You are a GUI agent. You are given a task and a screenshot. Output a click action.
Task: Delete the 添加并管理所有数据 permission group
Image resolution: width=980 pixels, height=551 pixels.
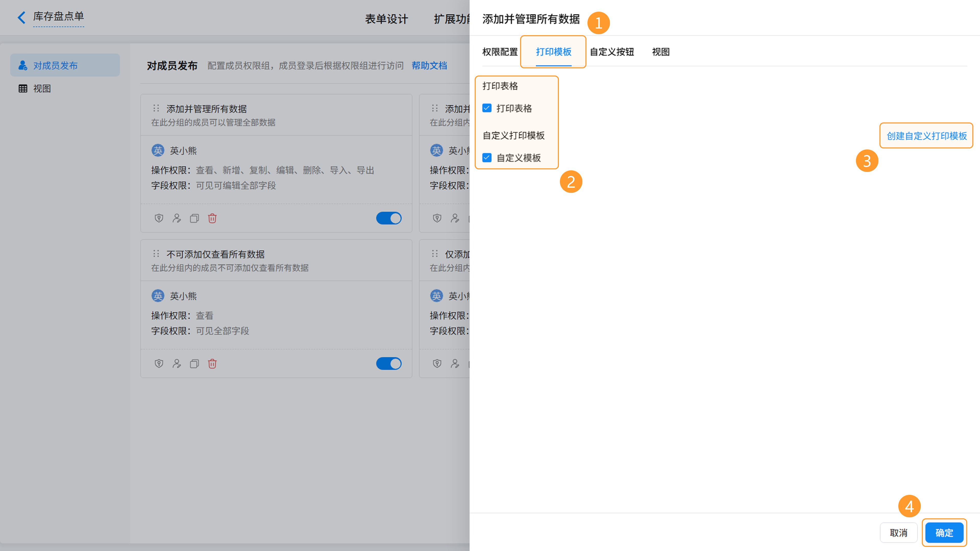pos(212,218)
